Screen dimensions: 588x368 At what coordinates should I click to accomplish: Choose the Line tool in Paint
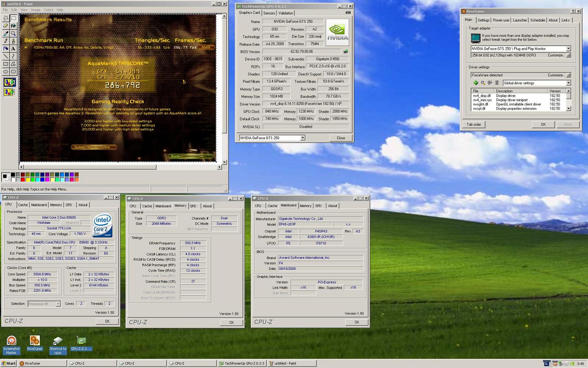(x=6, y=56)
